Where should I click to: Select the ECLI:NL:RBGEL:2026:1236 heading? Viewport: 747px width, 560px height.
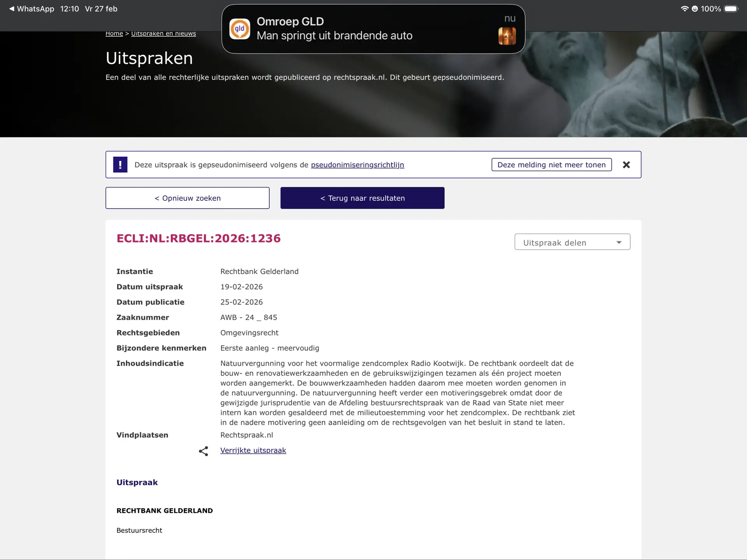point(198,238)
